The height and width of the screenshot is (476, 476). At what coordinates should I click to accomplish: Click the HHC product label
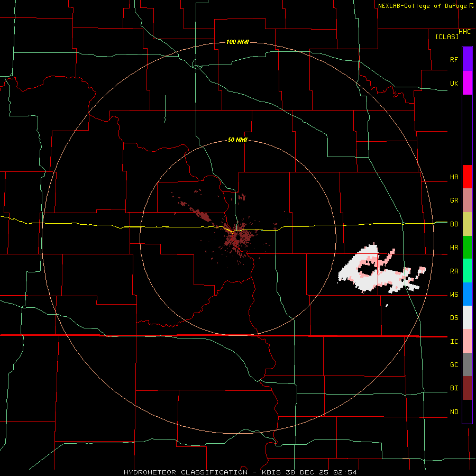pos(464,32)
